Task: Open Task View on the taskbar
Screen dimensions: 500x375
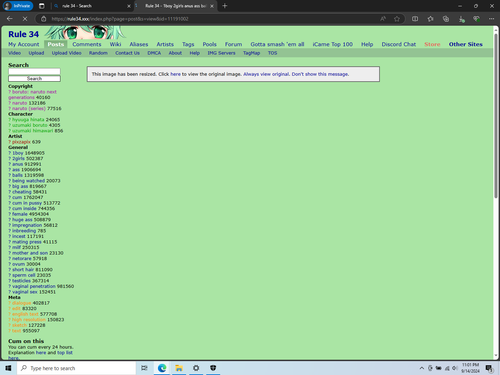Action: point(144,368)
